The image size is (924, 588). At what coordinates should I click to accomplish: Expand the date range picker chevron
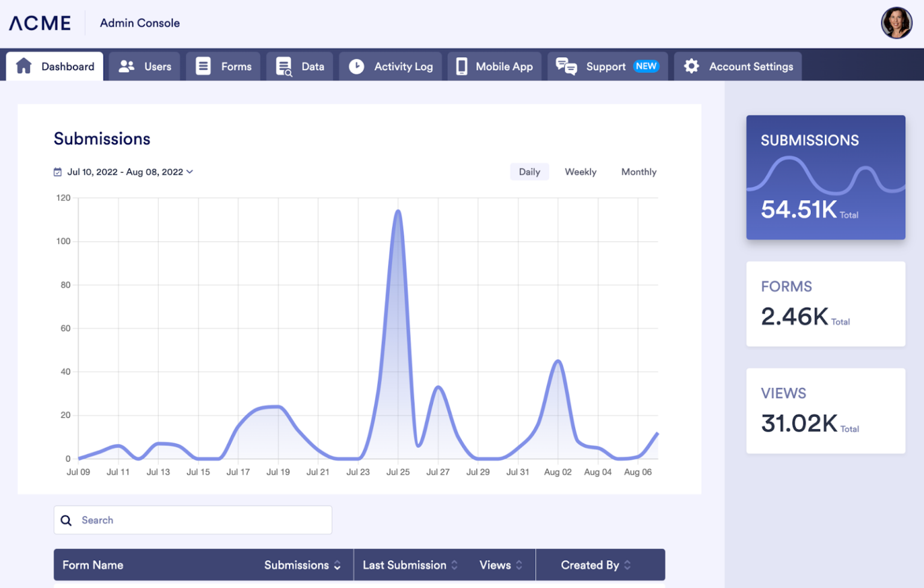tap(190, 172)
